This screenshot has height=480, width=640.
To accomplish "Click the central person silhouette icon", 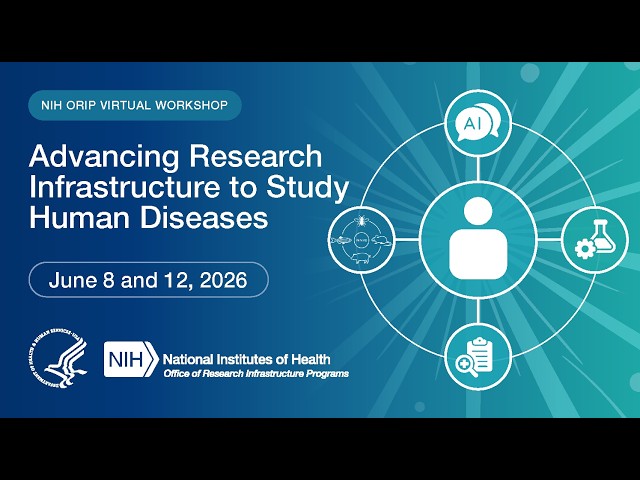I will click(478, 239).
